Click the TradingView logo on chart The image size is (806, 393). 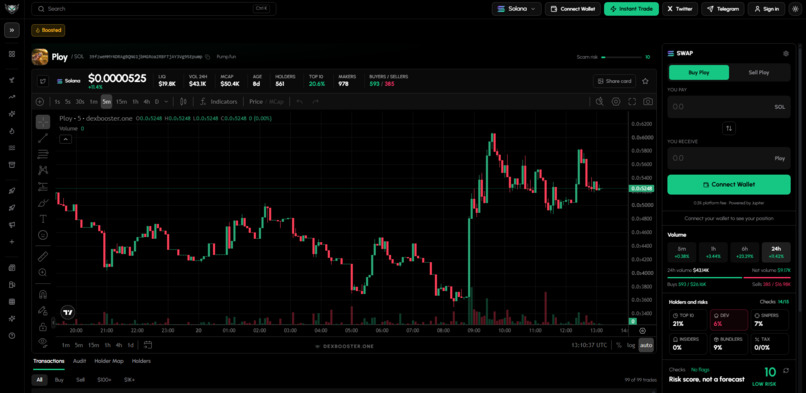(x=68, y=312)
